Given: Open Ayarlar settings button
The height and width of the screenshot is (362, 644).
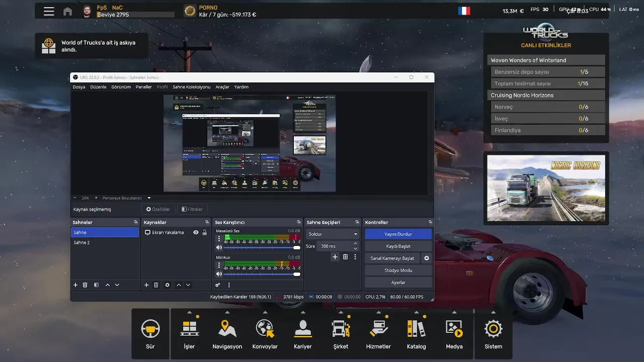Looking at the screenshot, I should [x=398, y=282].
